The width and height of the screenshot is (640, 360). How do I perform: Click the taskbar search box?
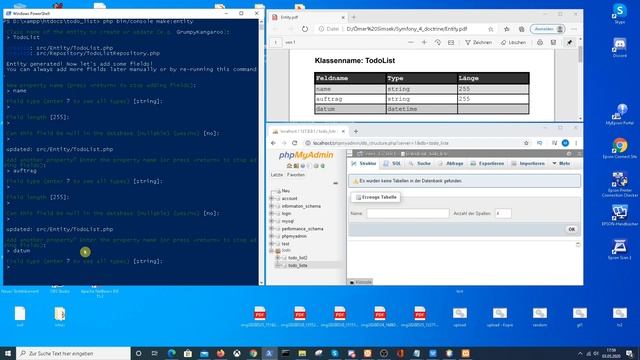[73, 353]
